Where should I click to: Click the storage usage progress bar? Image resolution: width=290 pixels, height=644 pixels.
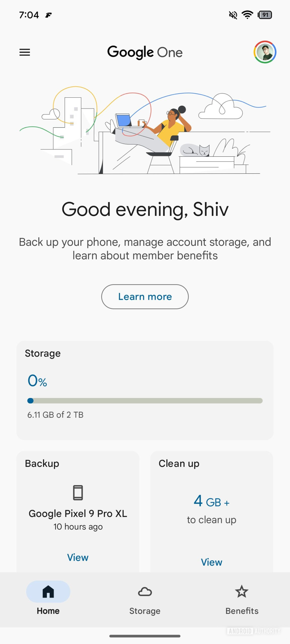[145, 401]
